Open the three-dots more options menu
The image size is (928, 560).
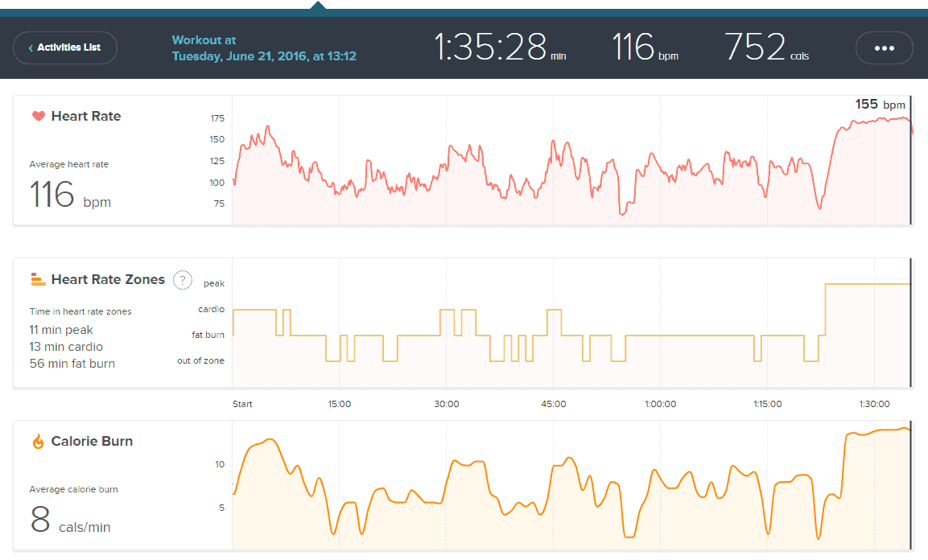point(884,48)
